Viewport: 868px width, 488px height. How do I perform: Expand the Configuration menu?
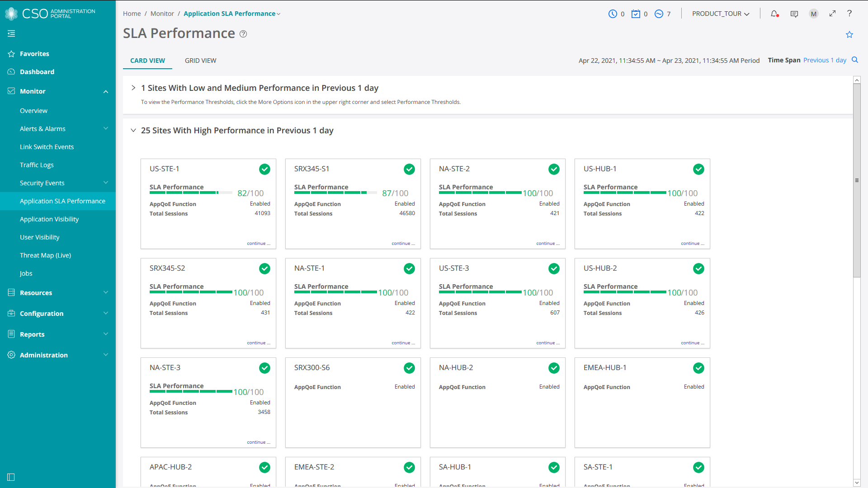tap(106, 313)
